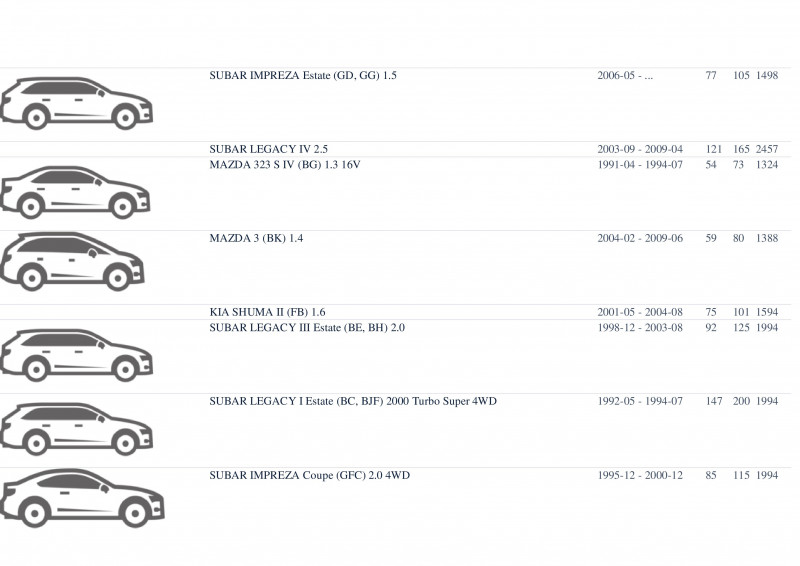Click the date range 1991-04 - 1994-07
The image size is (800, 566).
[640, 165]
